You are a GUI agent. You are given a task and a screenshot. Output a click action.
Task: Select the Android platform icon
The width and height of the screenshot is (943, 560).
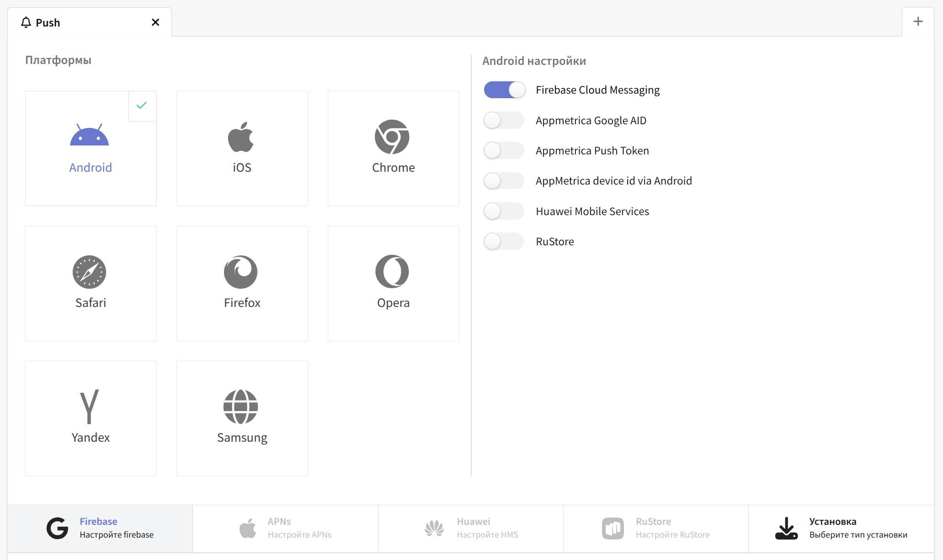[x=90, y=135]
